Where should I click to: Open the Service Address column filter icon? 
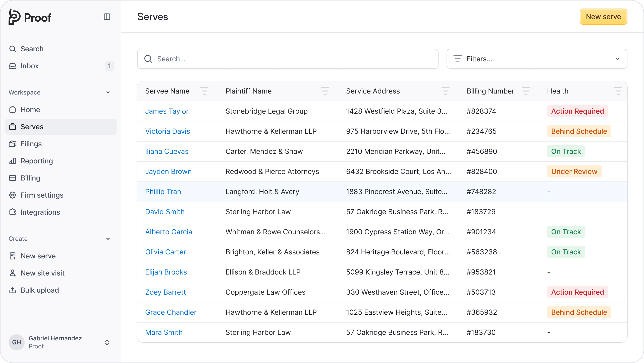445,91
